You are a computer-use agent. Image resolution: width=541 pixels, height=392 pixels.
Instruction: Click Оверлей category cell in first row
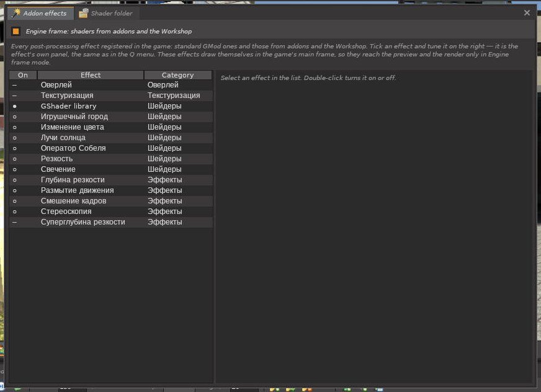click(x=163, y=85)
